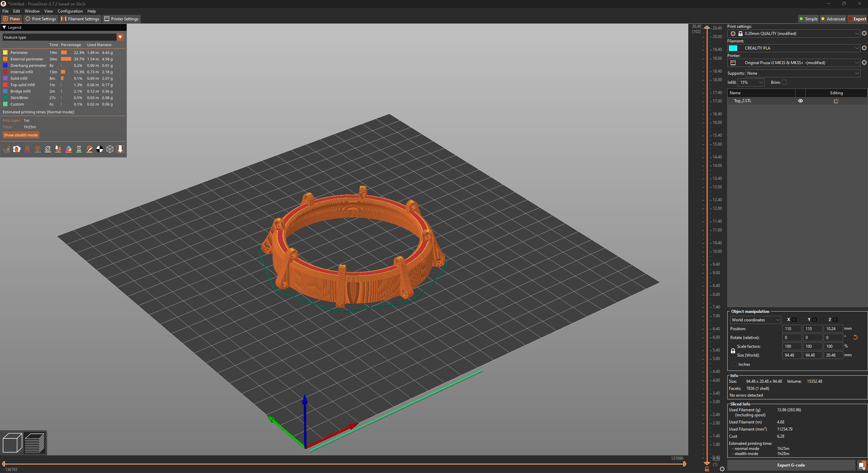868x473 pixels.
Task: Toggle tool changes icon in legend
Action: coord(58,149)
